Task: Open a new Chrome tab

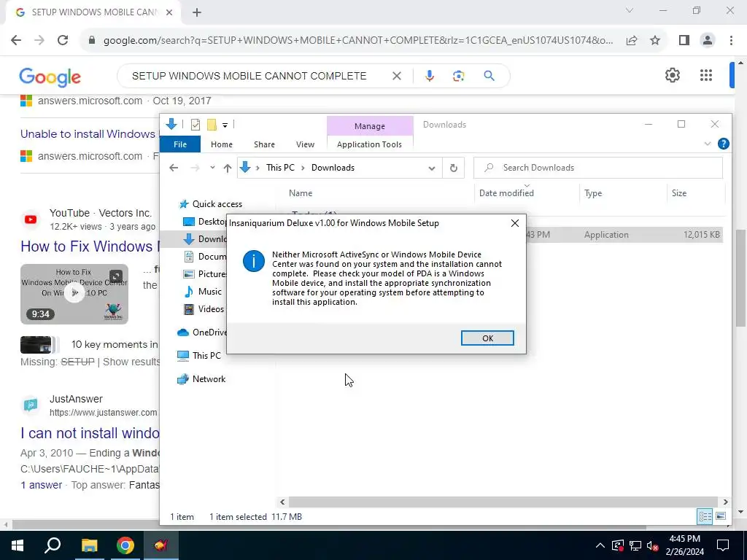Action: [197, 13]
